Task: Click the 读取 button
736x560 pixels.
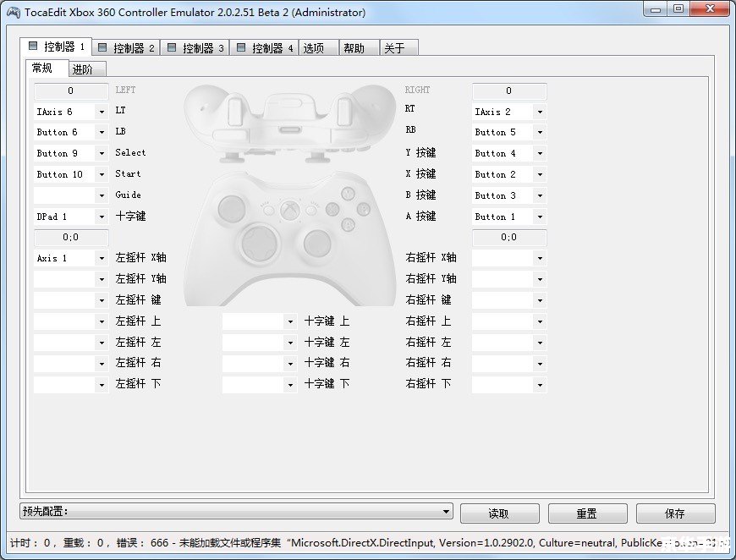Action: pos(499,513)
